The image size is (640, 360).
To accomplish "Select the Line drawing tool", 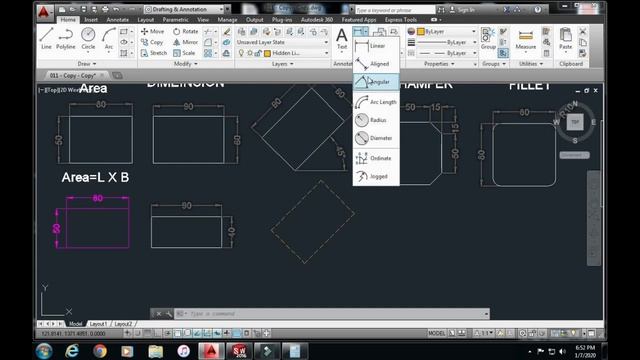I will [46, 39].
